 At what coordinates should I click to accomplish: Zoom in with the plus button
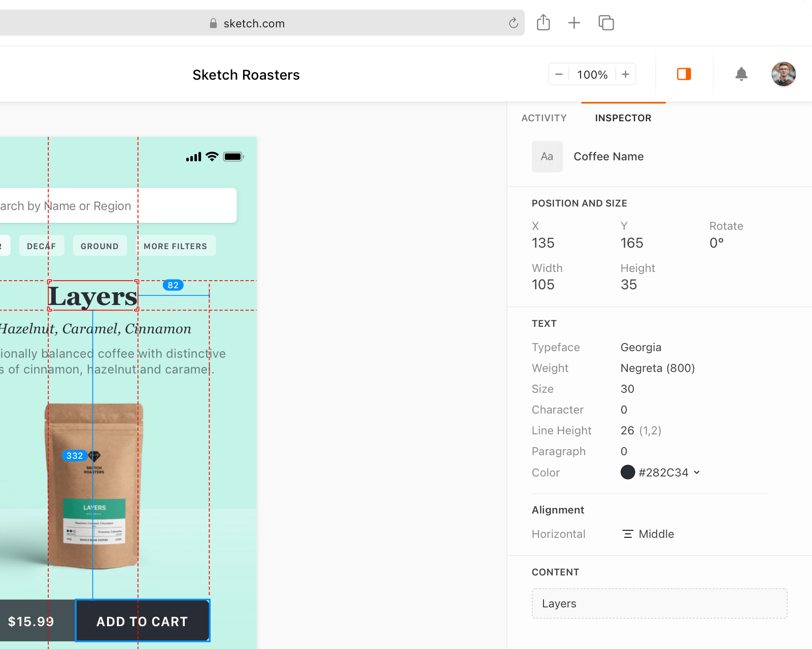625,75
